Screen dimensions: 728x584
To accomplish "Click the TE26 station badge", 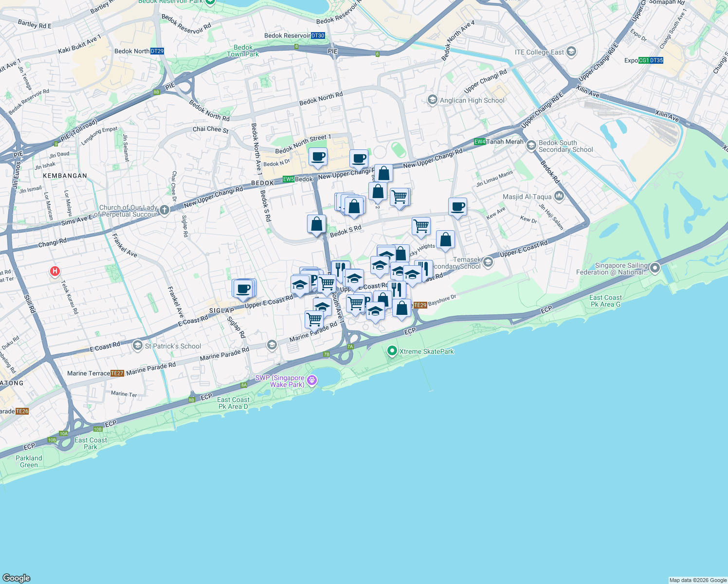I will point(22,411).
